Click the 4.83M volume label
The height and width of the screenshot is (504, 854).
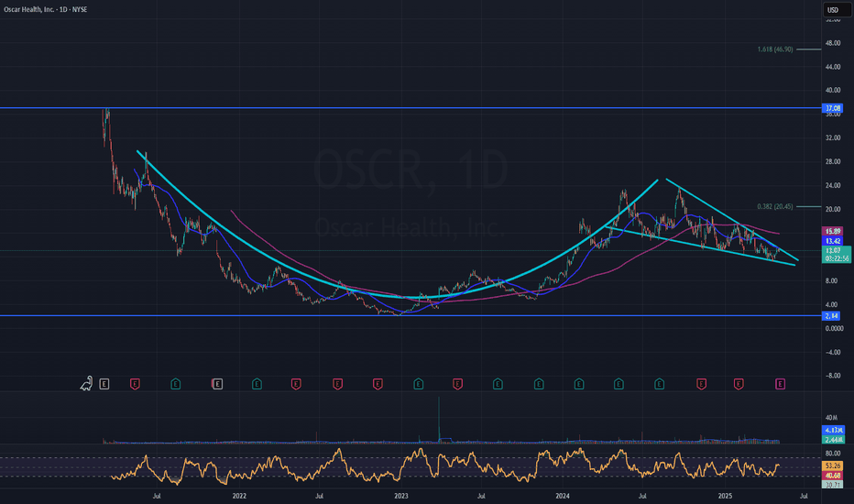(834, 430)
